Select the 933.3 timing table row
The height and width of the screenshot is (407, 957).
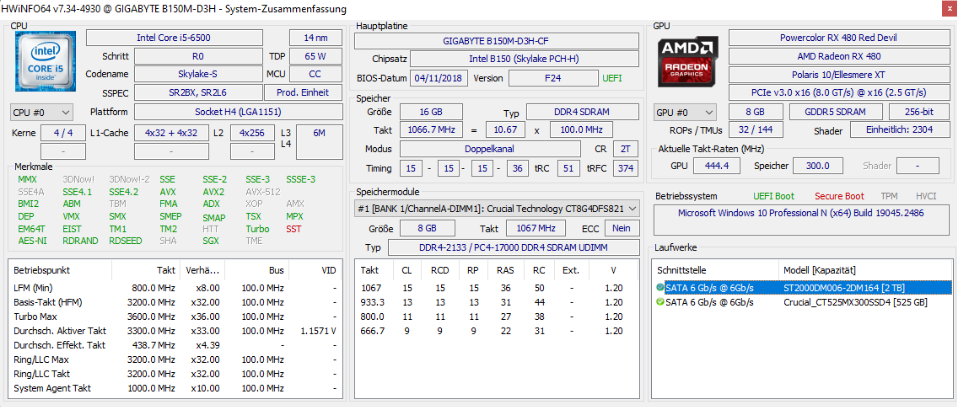496,302
